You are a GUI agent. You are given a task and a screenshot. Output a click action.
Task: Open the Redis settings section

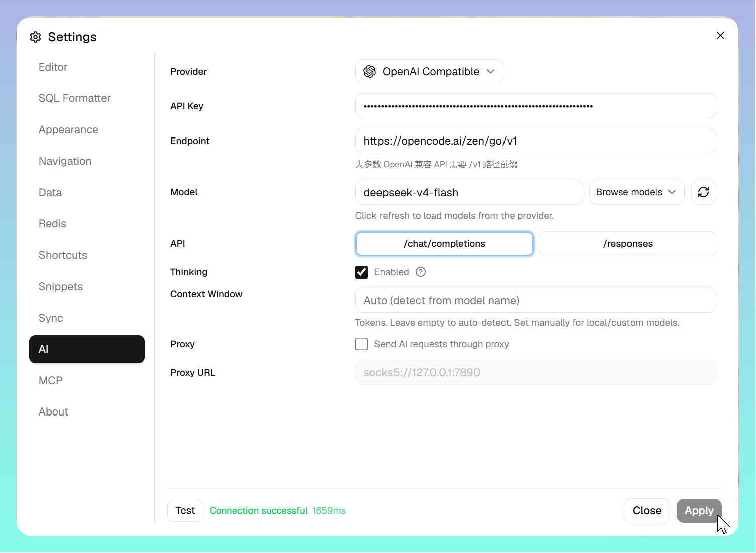[87, 224]
